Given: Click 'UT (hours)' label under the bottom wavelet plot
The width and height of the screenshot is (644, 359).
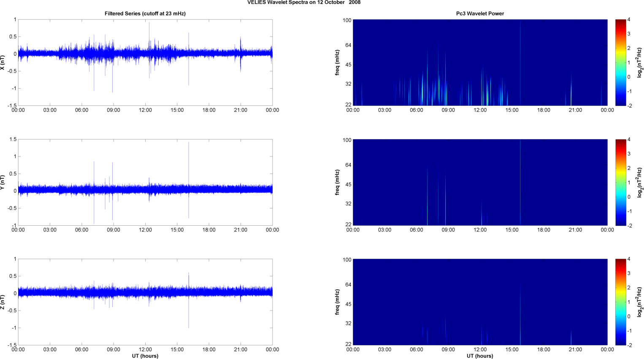Looking at the screenshot, I should point(480,356).
